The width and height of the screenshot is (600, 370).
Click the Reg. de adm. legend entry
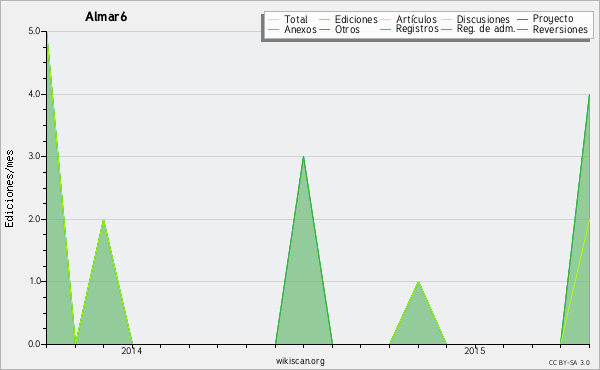tap(478, 29)
